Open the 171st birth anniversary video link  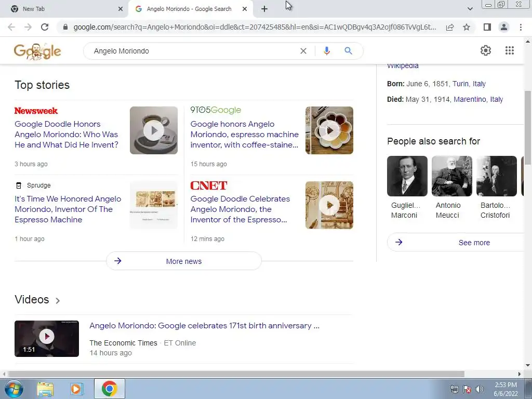(x=204, y=326)
